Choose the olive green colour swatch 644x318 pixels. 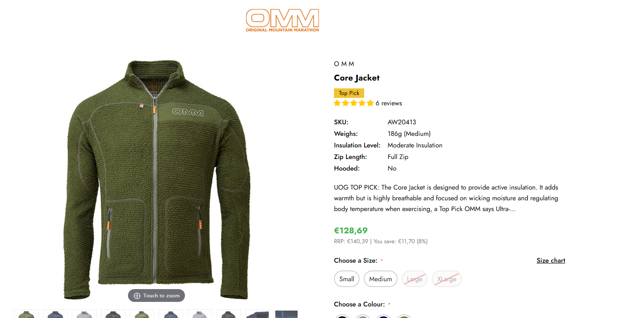(404, 316)
